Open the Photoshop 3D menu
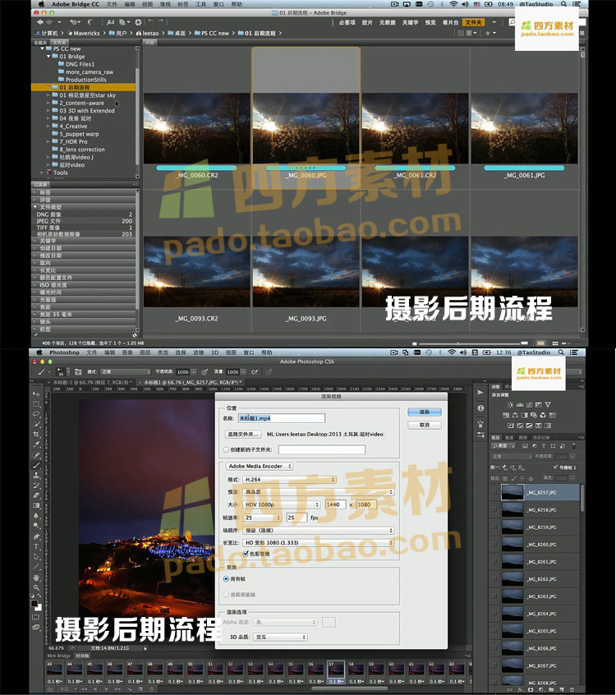The width and height of the screenshot is (616, 695). click(x=215, y=352)
